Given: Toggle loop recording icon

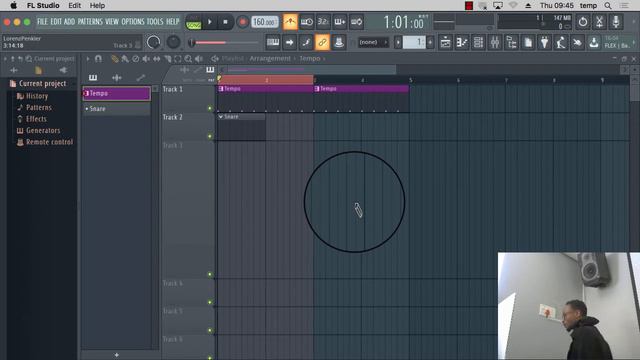Looking at the screenshot, I should point(356,22).
